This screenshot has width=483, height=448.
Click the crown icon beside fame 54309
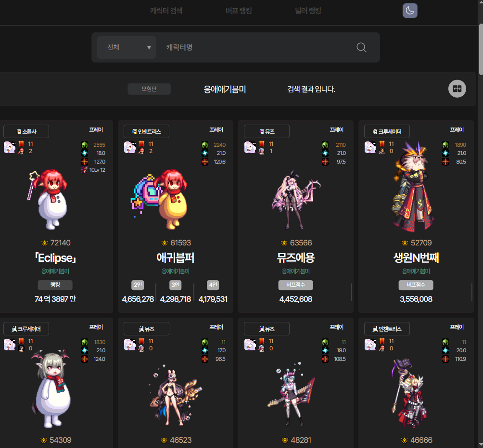[x=44, y=440]
